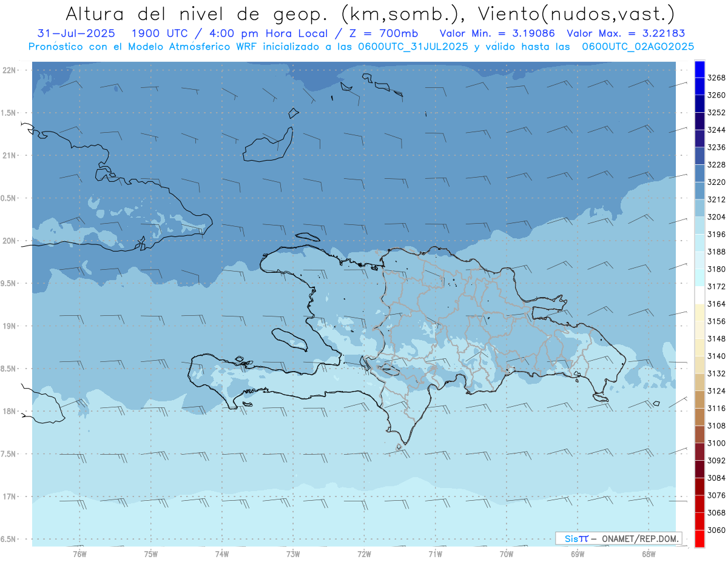
Task: Click the '3076' colorbar value
Action: coord(716,495)
